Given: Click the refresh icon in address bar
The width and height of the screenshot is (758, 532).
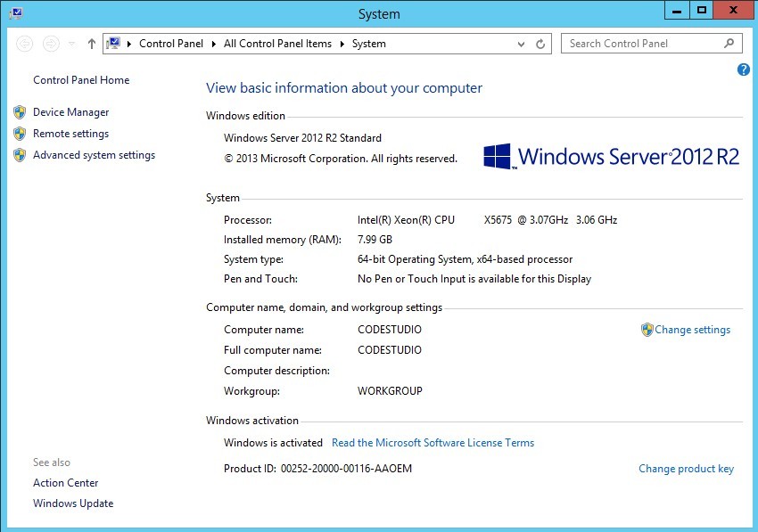Looking at the screenshot, I should click(540, 44).
